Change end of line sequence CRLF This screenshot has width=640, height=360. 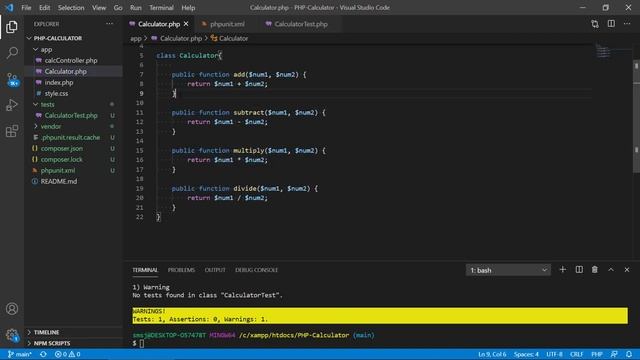576,354
